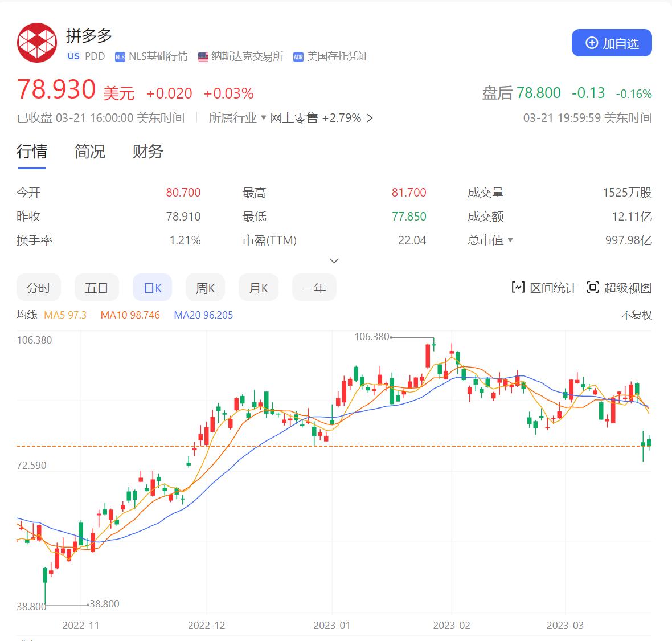Select the 一年 one-year chart button
Screen dimensions: 672x641
[x=314, y=288]
